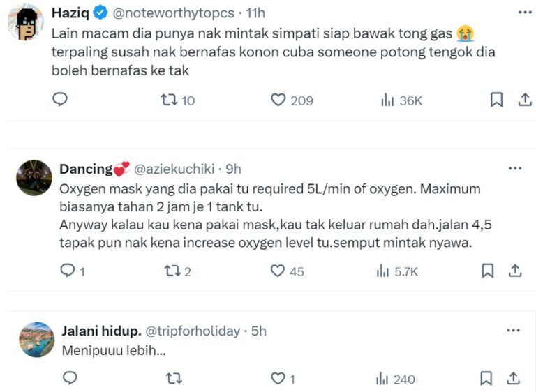
Task: Reply to Jalani hidup's tweet
Action: coord(69,378)
